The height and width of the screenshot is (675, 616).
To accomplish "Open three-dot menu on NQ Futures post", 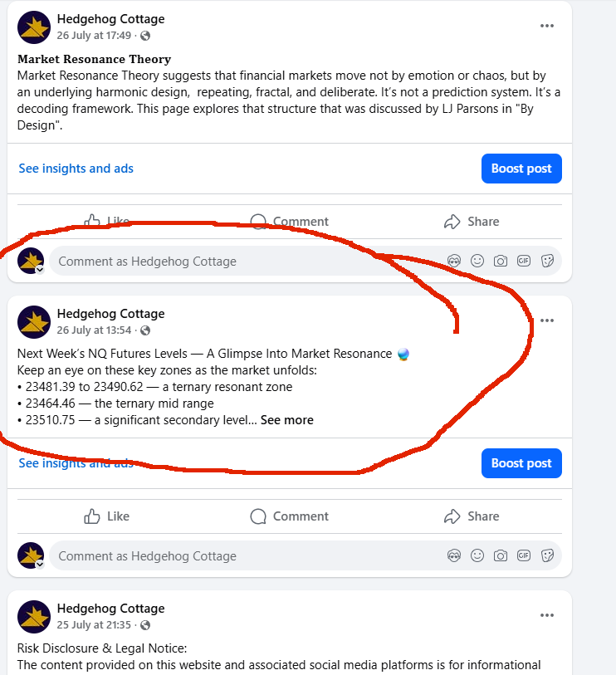I will [x=547, y=320].
